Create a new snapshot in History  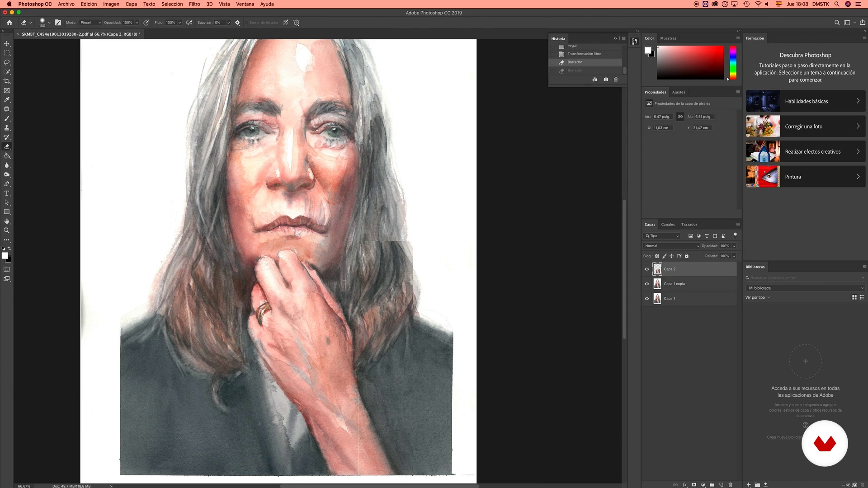(x=606, y=80)
